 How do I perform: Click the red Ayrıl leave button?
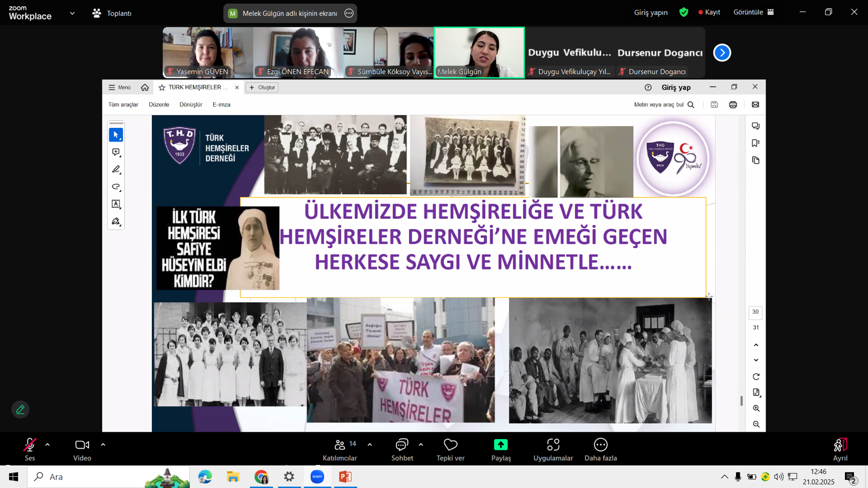tap(840, 449)
